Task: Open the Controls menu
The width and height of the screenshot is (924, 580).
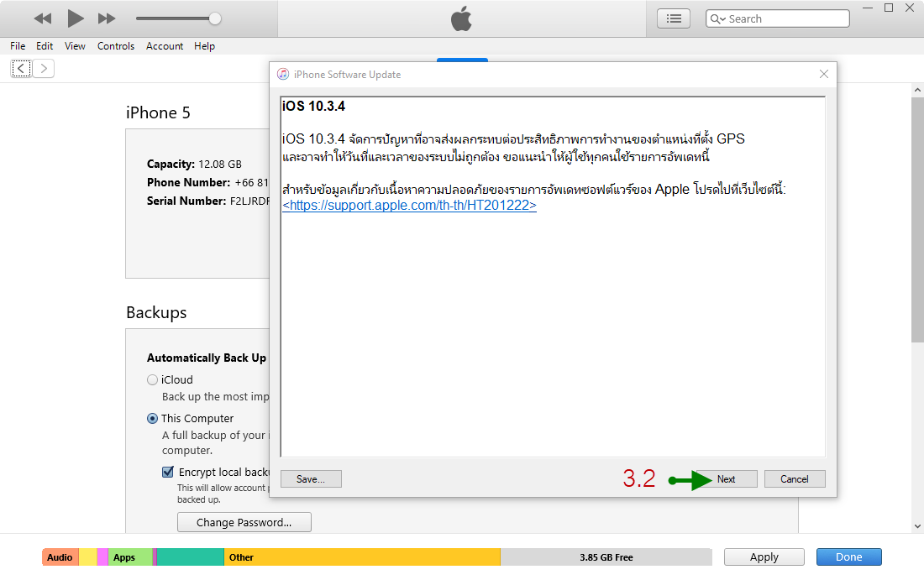Action: tap(116, 46)
